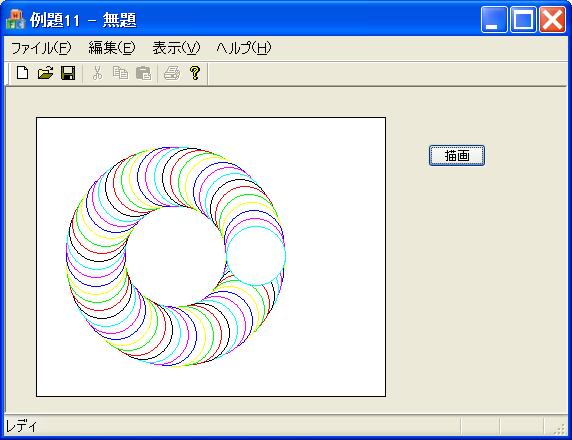Image resolution: width=572 pixels, height=440 pixels.
Task: Minimize the 例題11 window
Action: 494,20
